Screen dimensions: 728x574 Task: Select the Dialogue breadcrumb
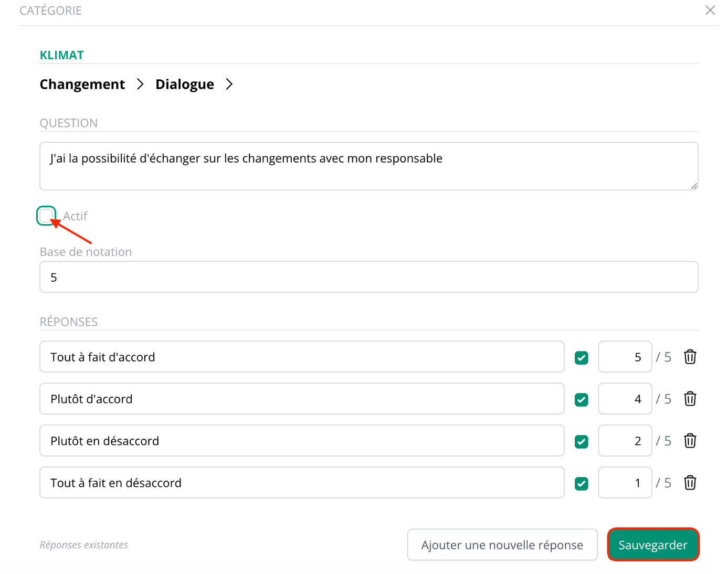coord(185,84)
